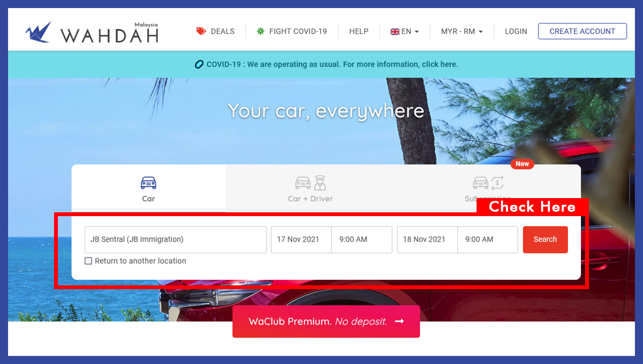Open the 9:00 AM pickup time selector
Viewport: 643px width, 364px height.
pyautogui.click(x=362, y=239)
